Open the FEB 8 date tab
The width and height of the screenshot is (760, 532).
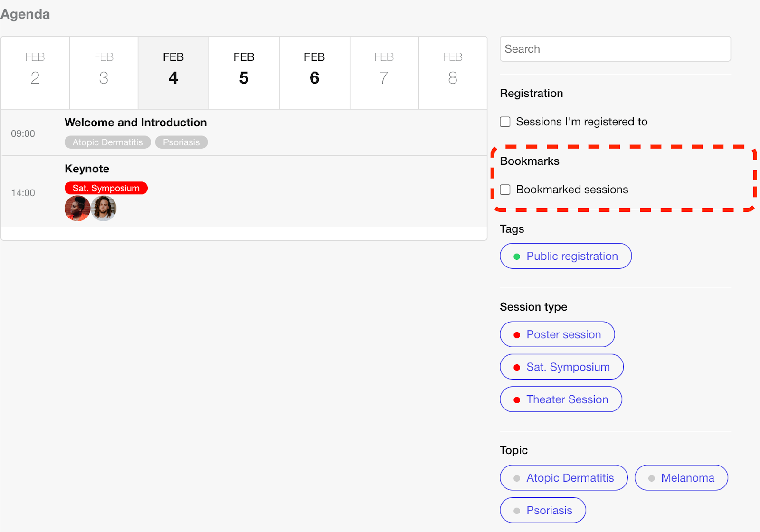[x=453, y=73]
